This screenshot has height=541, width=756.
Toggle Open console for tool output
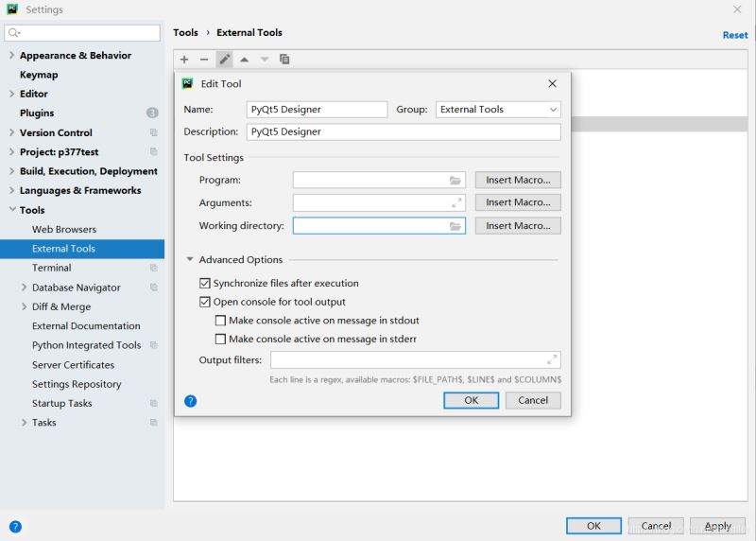pos(205,302)
